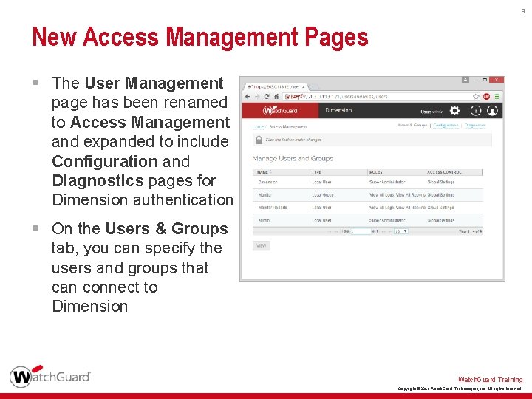Click the page number input field
The image size is (532, 399).
tap(361, 231)
